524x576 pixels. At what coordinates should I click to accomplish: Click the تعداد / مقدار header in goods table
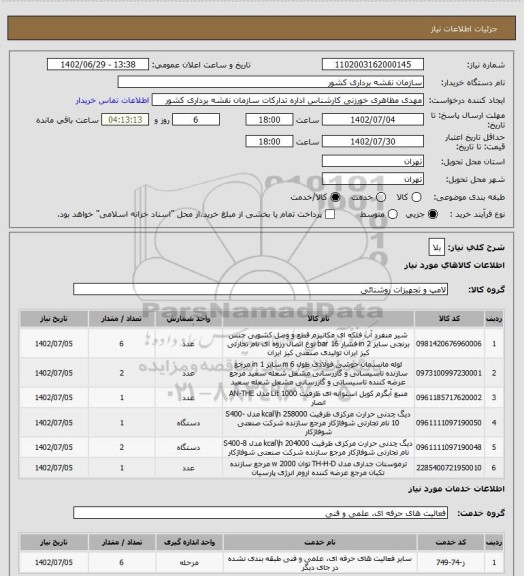[122, 318]
